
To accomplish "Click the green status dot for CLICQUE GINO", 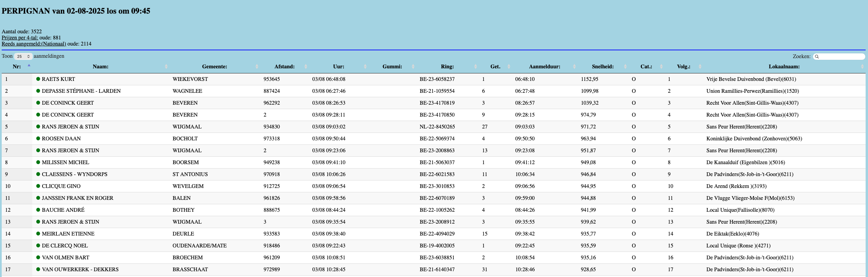I will pyautogui.click(x=38, y=186).
